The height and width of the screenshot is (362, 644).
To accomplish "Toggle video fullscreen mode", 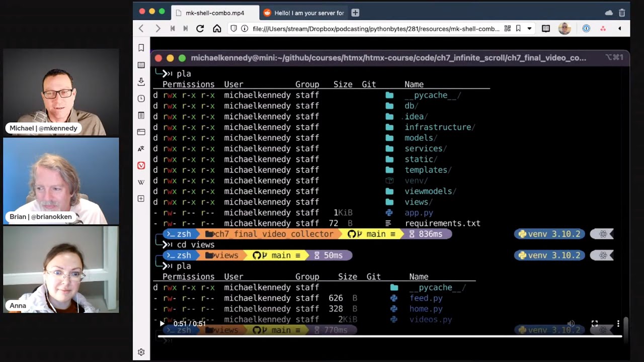I will point(595,324).
